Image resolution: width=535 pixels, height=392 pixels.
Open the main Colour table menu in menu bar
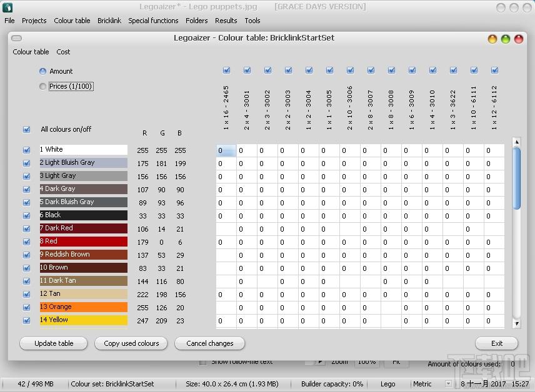pyautogui.click(x=72, y=21)
